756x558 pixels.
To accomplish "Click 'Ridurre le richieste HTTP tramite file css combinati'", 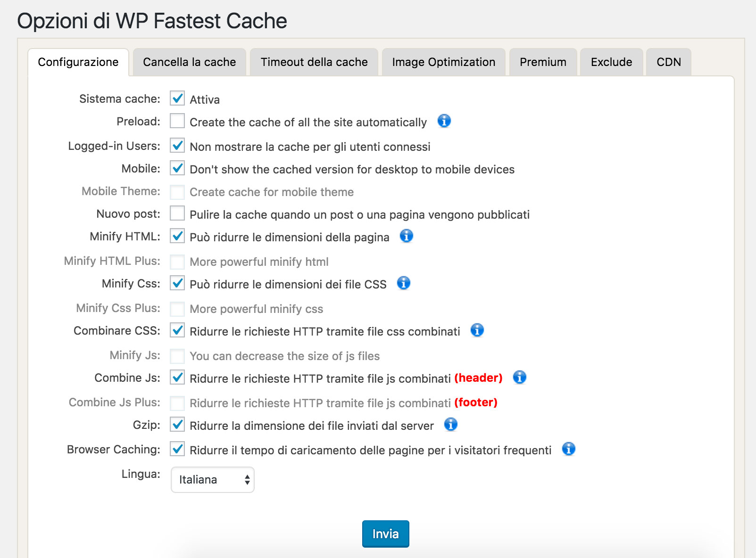I will [x=325, y=331].
